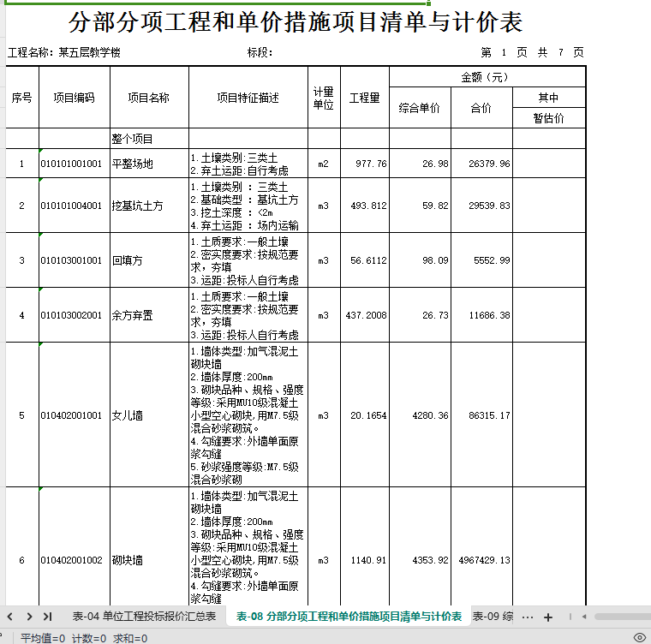Image resolution: width=651 pixels, height=644 pixels.
Task: Click the 项目特征描述 header cell
Action: pyautogui.click(x=248, y=97)
